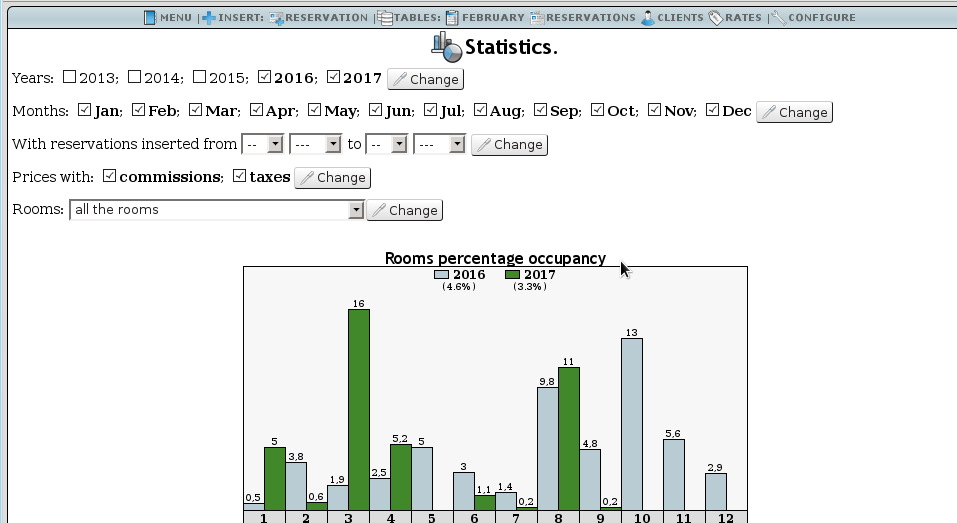This screenshot has width=957, height=523.
Task: Click the Reservation insert icon
Action: click(x=276, y=17)
